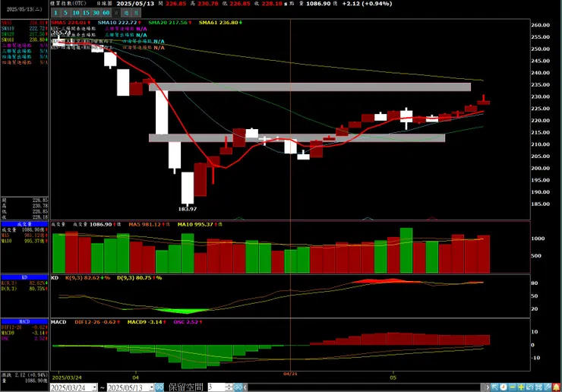Select the 10-minute timeframe button
Viewport: 562px width, 392px height.
76,13
